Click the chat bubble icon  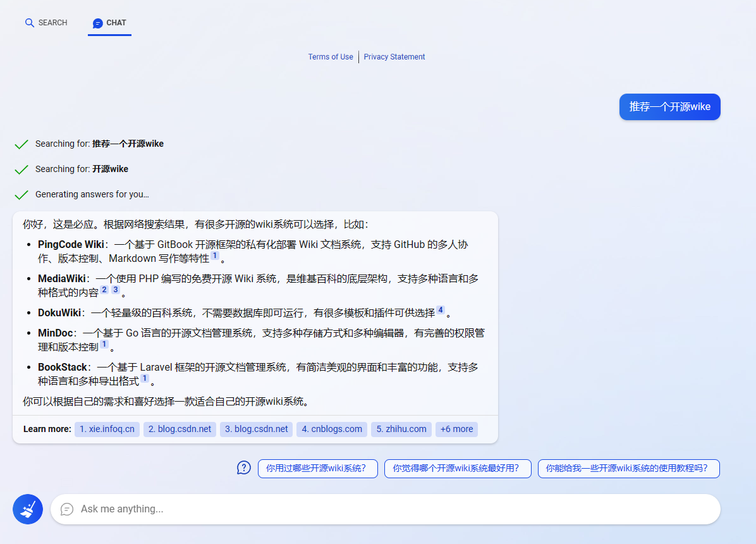pos(97,23)
